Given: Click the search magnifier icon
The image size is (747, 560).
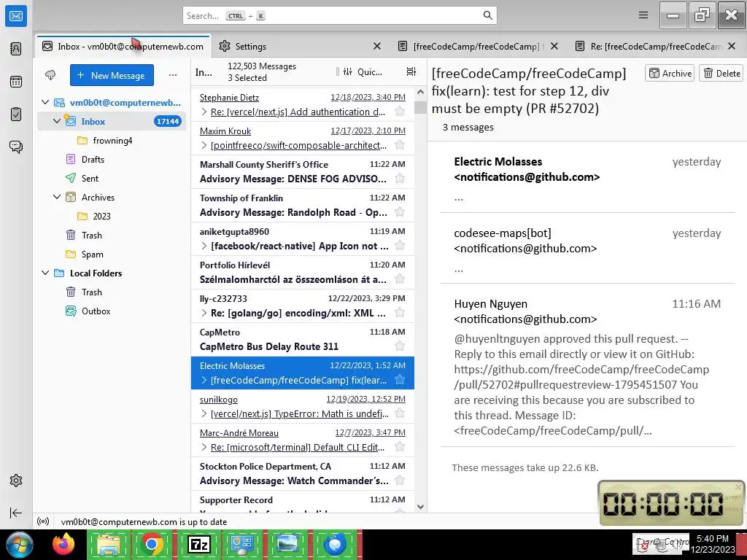Looking at the screenshot, I should pyautogui.click(x=487, y=15).
